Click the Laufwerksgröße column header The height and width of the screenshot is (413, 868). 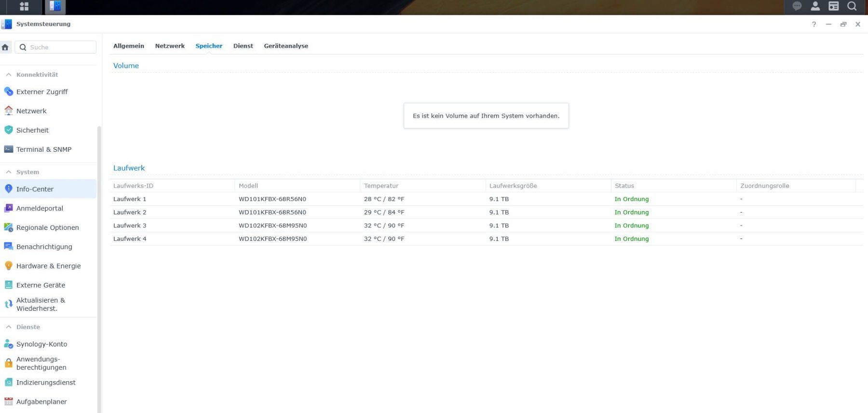pos(548,186)
